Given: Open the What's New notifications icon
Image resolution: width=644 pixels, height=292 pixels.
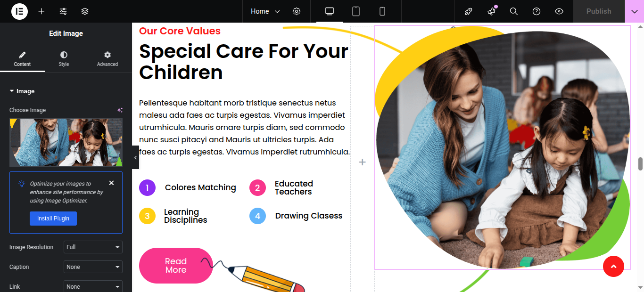Looking at the screenshot, I should (491, 11).
